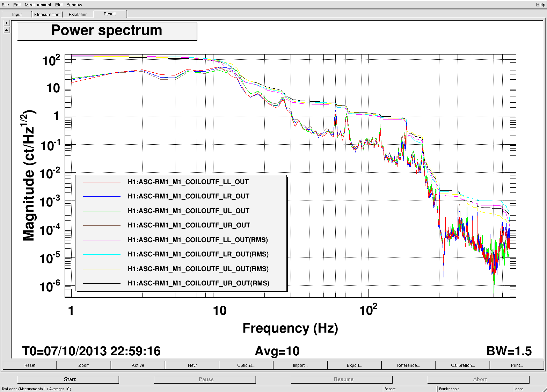Click the green UL_OUT legend line
547x392 pixels.
[102, 211]
